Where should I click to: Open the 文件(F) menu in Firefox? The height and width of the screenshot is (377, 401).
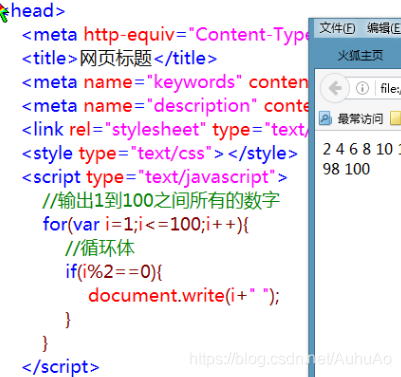[337, 28]
